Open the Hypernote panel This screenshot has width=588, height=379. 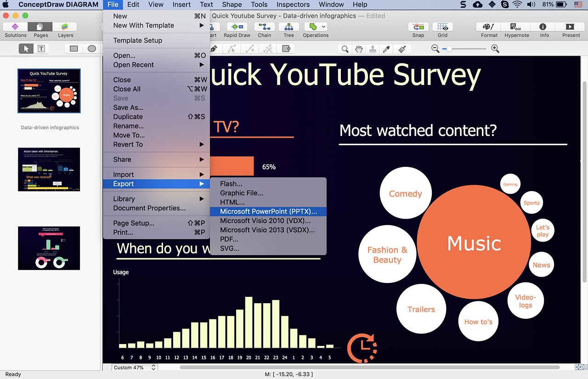517,30
